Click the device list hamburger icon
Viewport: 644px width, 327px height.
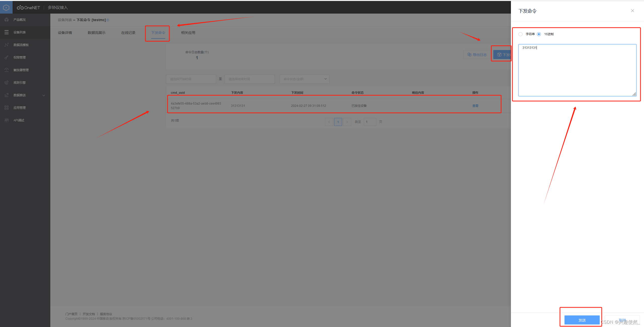click(7, 32)
